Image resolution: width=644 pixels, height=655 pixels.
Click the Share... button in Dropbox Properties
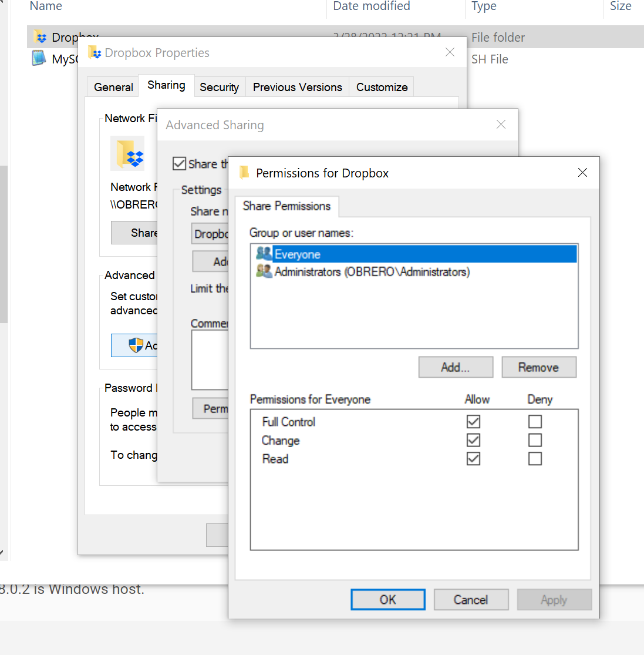pos(134,233)
